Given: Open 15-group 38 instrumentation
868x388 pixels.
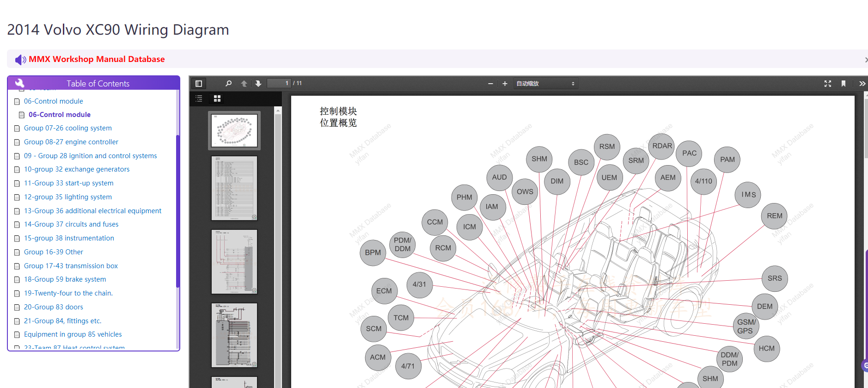Looking at the screenshot, I should point(69,238).
